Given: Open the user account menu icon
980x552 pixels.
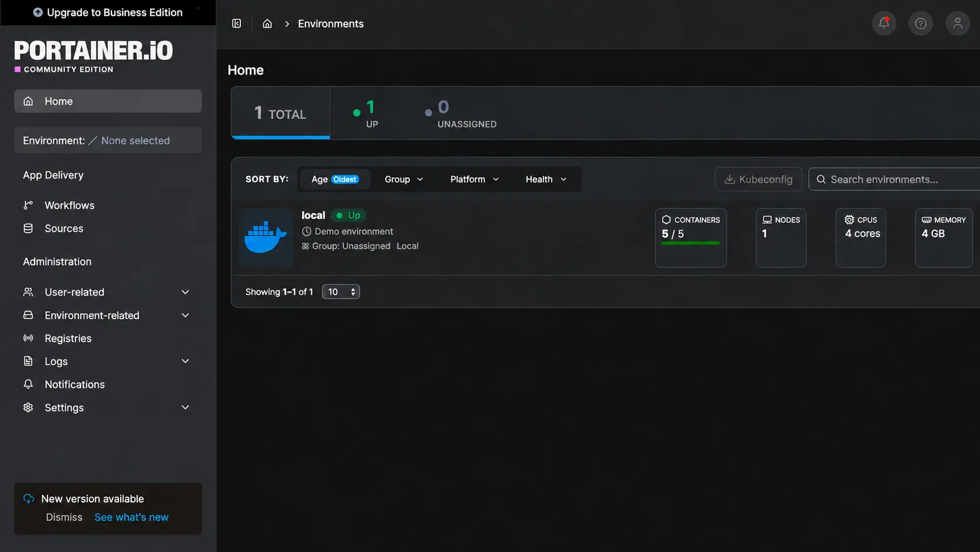Looking at the screenshot, I should 958,23.
